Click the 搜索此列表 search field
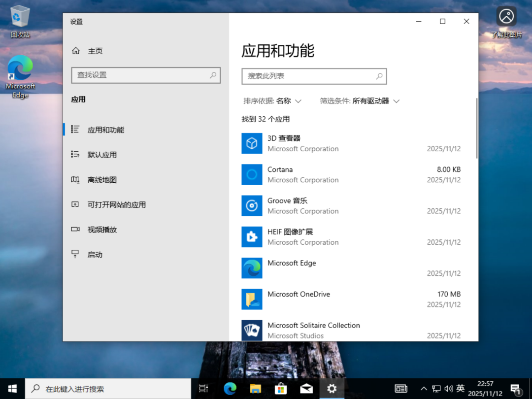This screenshot has width=532, height=399. pos(314,76)
